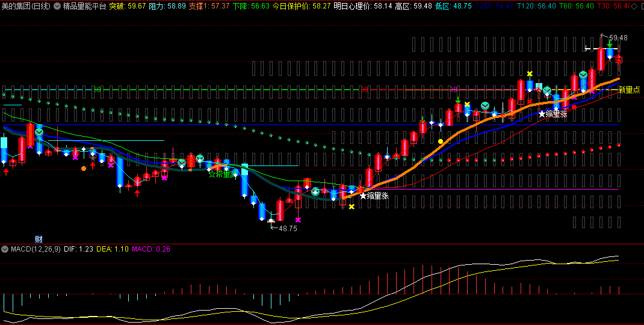Click the 精品量能平台 indicator name
The image size is (644, 325).
(84, 6)
